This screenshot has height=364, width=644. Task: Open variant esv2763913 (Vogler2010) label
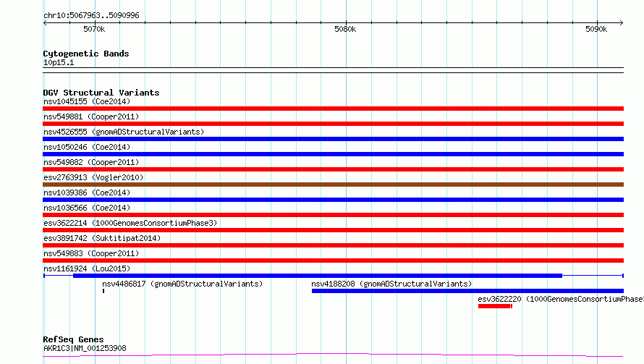[93, 177]
